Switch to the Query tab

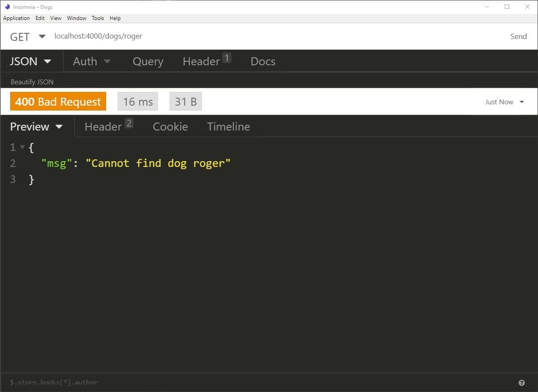coord(148,61)
